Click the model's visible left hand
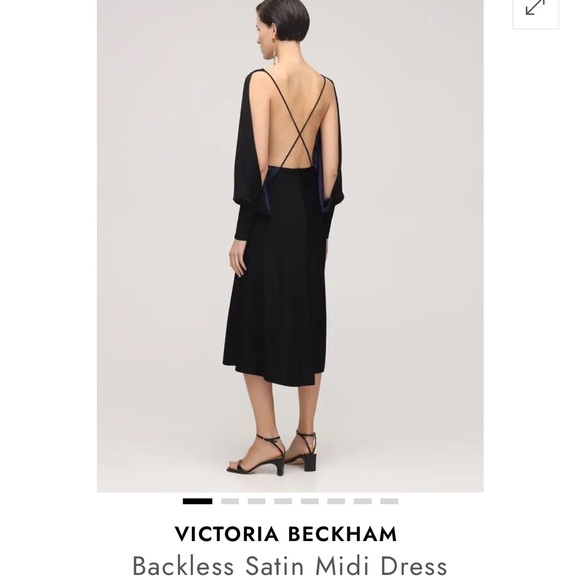 (x=237, y=258)
